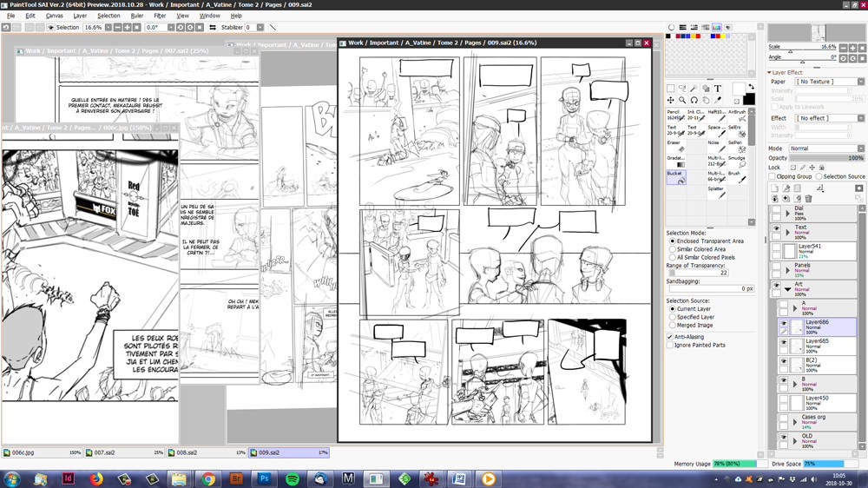Select the Pencil brush preset
868x488 pixels.
pyautogui.click(x=676, y=115)
